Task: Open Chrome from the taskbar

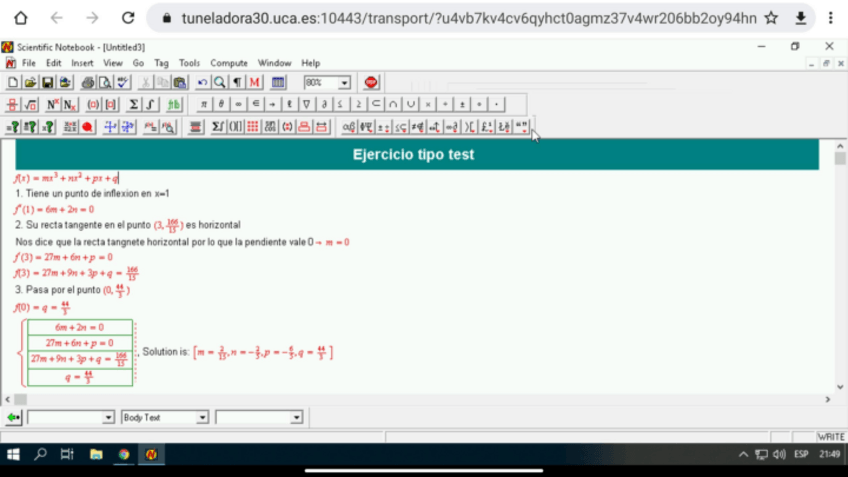Action: click(x=124, y=454)
